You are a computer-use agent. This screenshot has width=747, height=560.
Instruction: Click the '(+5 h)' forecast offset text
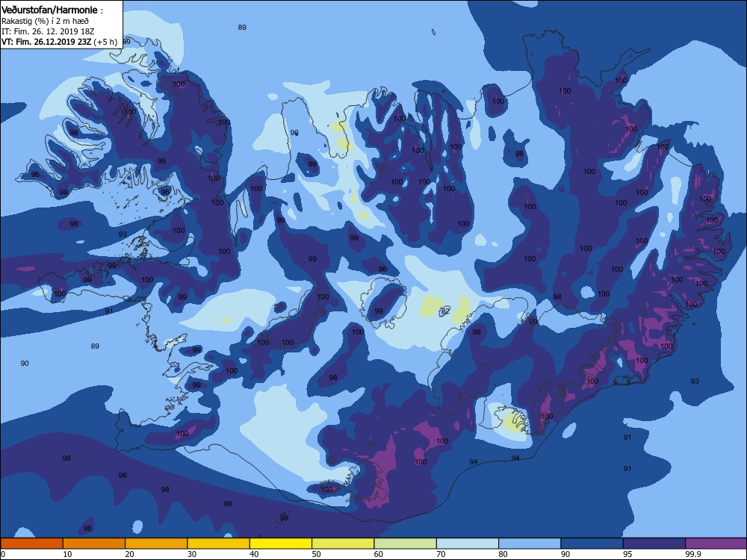[x=105, y=42]
